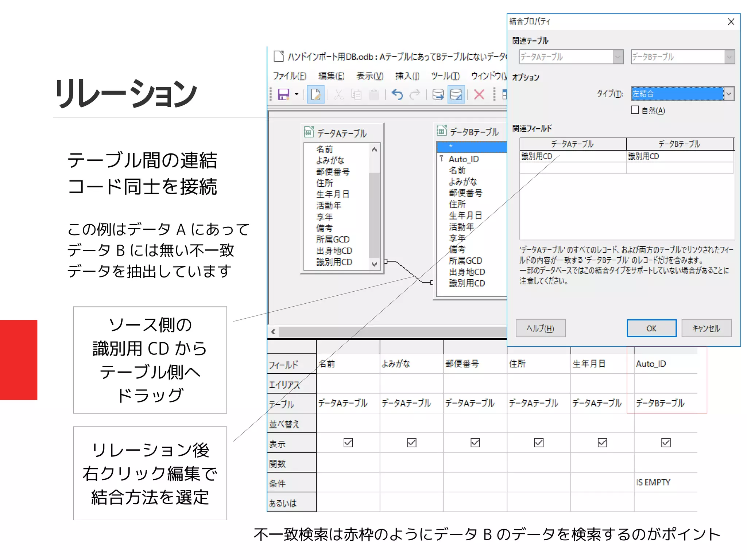747x560 pixels.
Task: Click the scrollbar thumb in データAテーブル list
Action: pos(374,215)
